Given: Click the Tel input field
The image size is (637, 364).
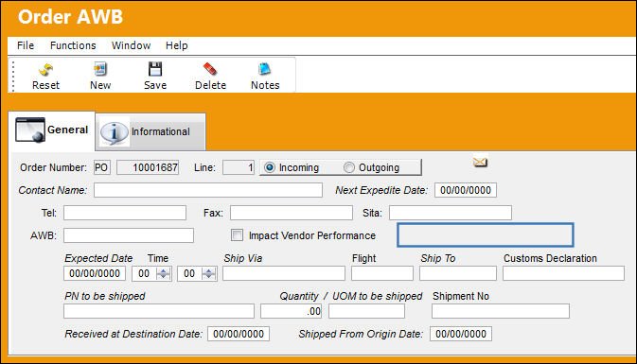Looking at the screenshot, I should tap(125, 213).
